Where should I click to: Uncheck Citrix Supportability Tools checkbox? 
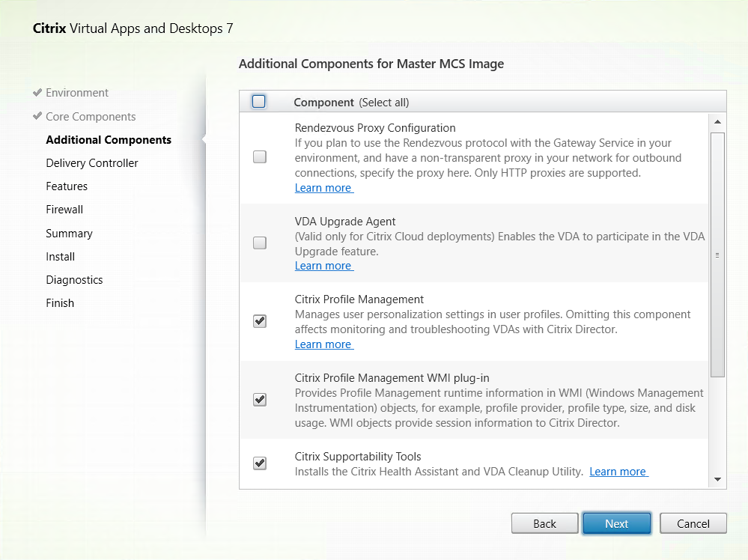pos(260,463)
